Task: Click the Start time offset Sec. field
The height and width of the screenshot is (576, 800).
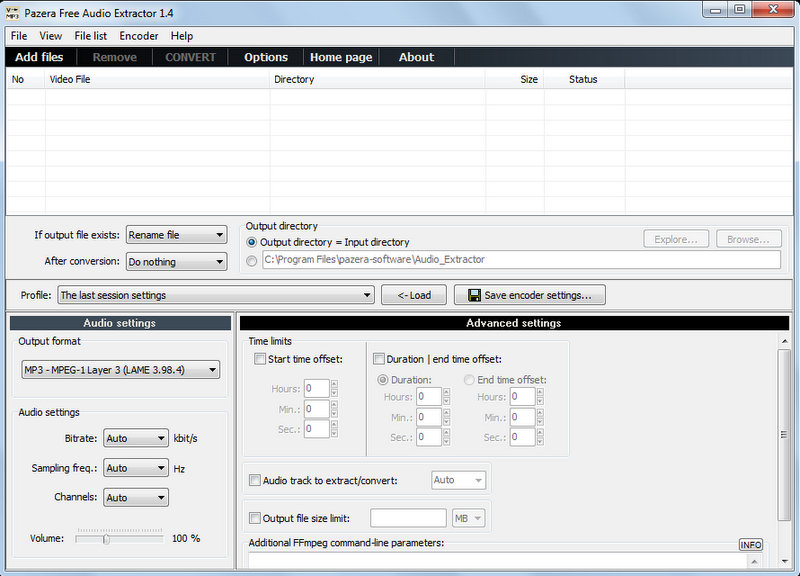Action: (x=317, y=429)
